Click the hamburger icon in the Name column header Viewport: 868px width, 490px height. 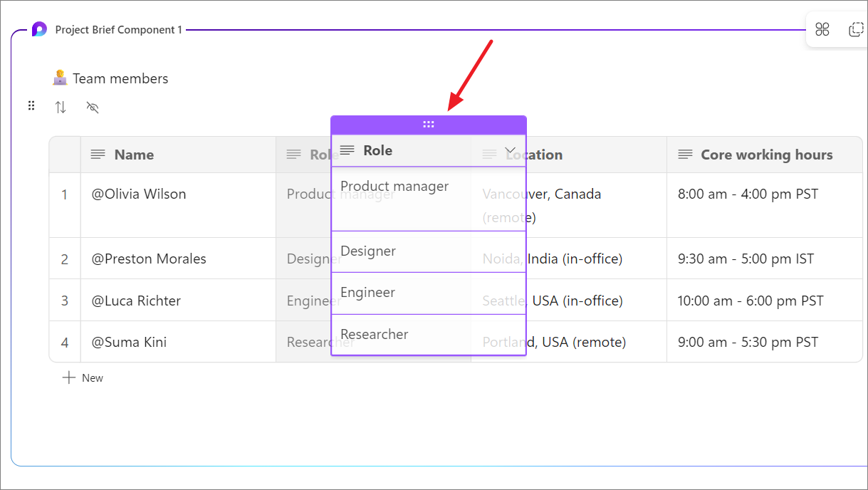(x=97, y=154)
